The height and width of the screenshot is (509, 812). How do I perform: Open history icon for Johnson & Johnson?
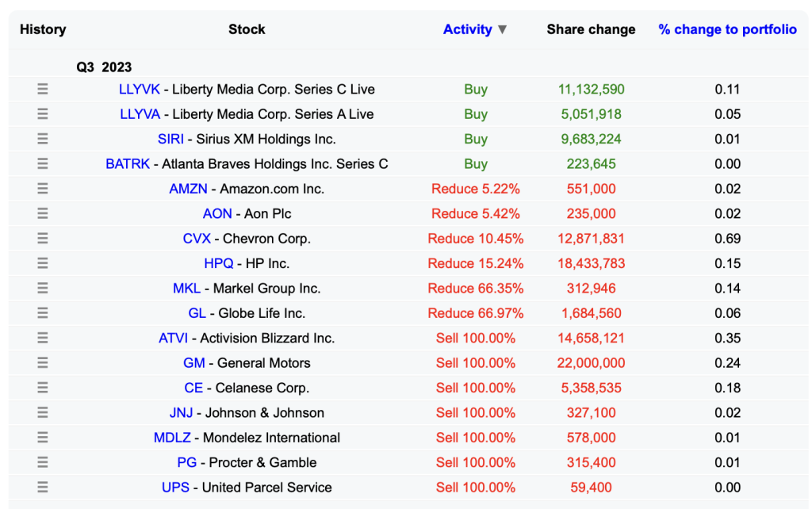tap(43, 412)
